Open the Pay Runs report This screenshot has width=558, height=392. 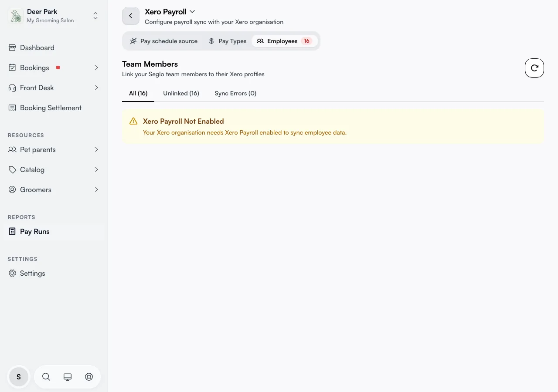[x=54, y=231]
